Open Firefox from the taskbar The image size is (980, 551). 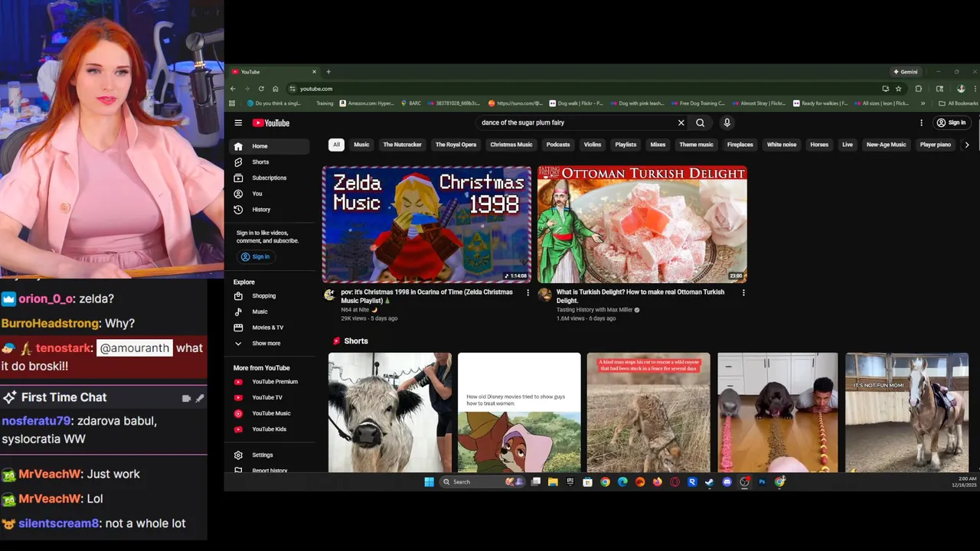pos(657,482)
